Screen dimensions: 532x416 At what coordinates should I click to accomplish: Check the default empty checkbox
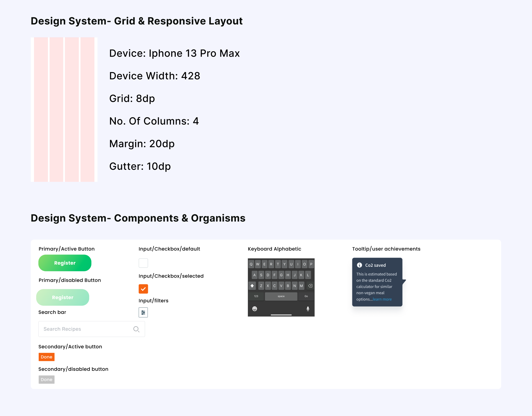[x=143, y=263]
